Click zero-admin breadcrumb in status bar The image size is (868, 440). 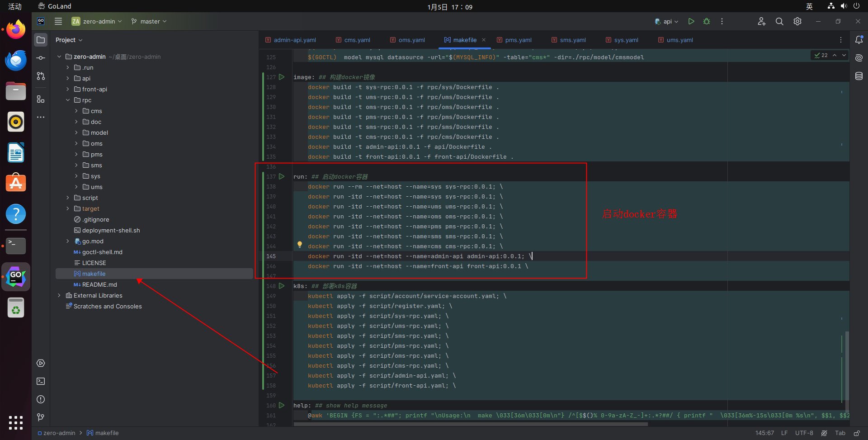tap(57, 433)
